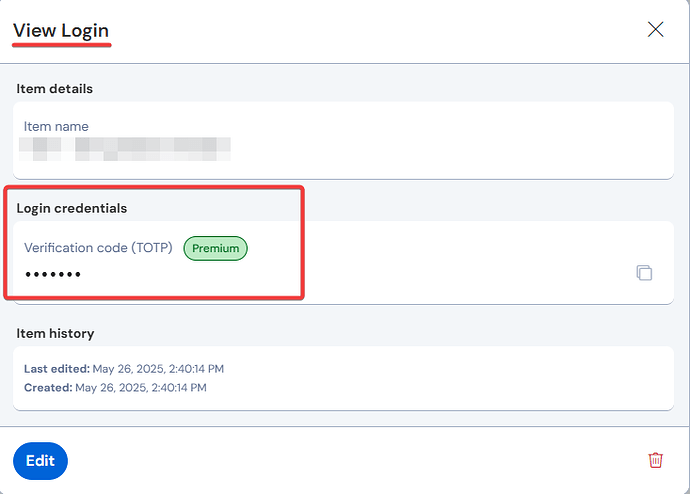The image size is (690, 494).
Task: Click the 'View Login' title
Action: tap(61, 31)
